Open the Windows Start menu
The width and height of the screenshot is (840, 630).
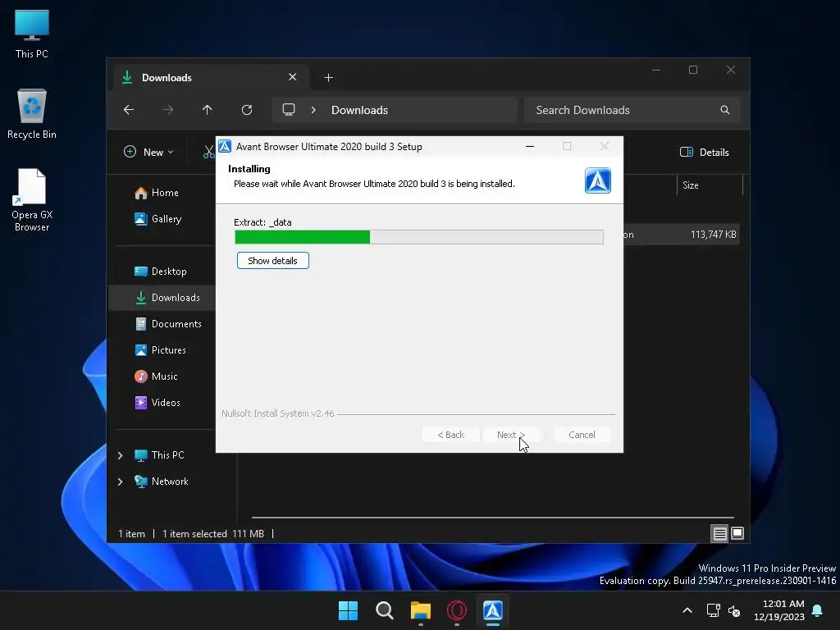(348, 610)
